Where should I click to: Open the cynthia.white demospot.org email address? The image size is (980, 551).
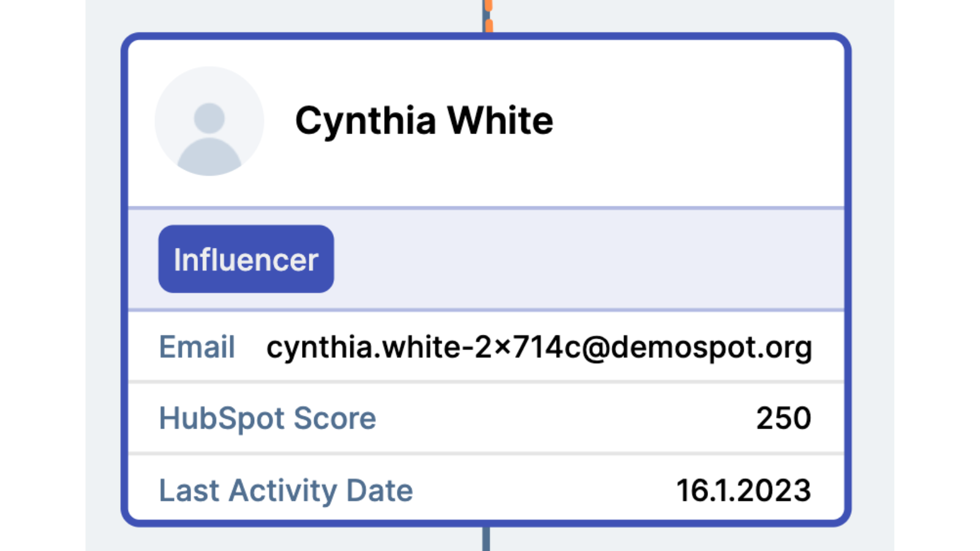(539, 347)
